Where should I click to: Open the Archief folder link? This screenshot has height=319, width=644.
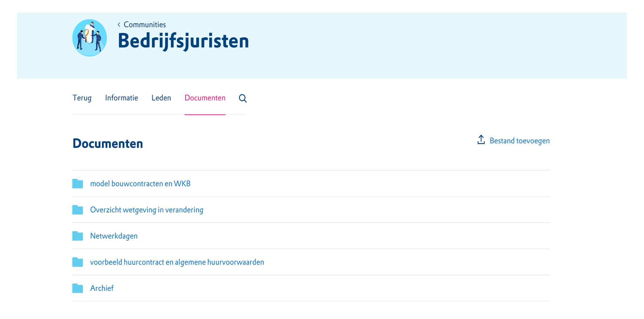click(x=102, y=288)
